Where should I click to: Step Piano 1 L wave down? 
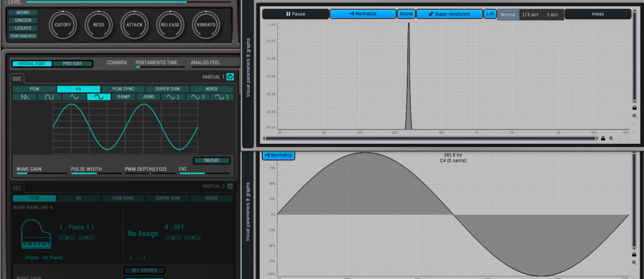click(x=86, y=238)
